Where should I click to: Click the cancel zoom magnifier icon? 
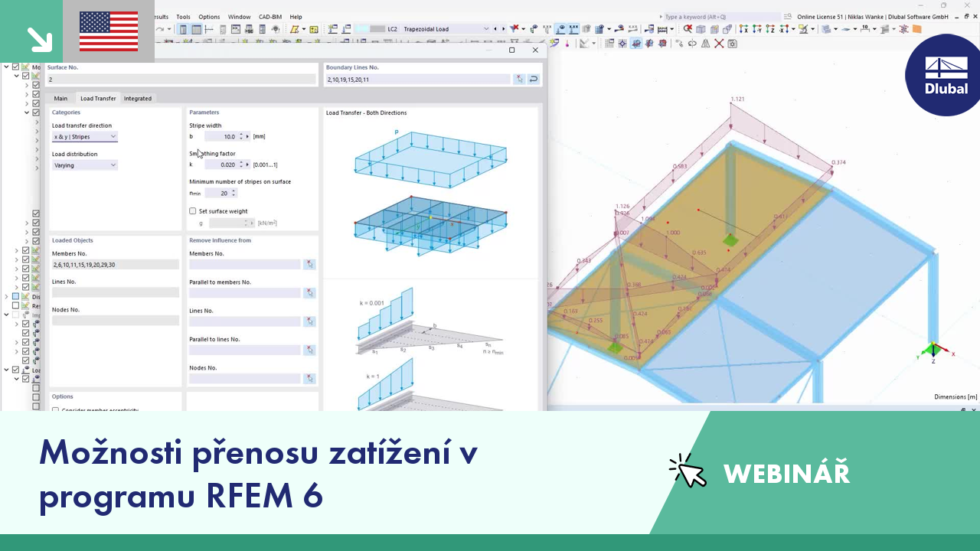[x=689, y=30]
